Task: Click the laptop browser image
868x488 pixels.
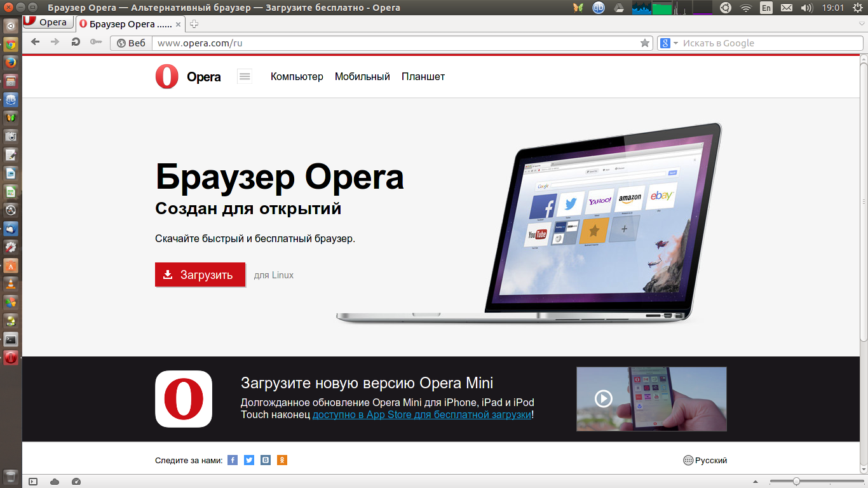Action: (529, 222)
